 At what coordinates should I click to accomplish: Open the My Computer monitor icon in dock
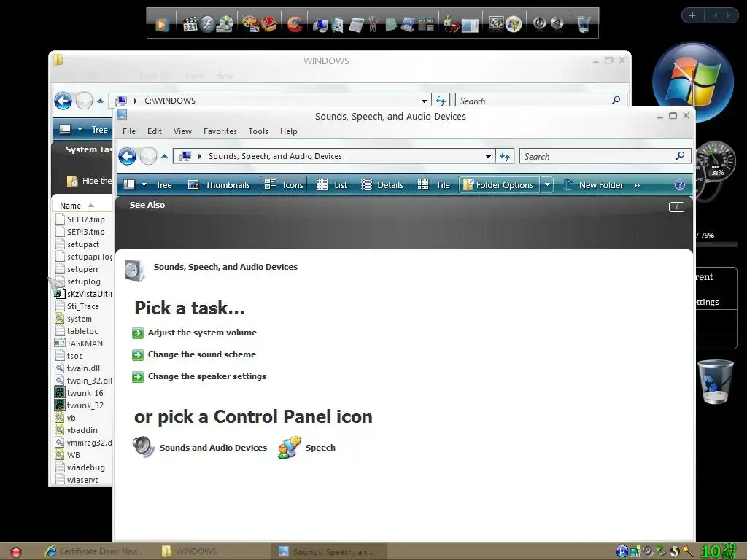320,25
